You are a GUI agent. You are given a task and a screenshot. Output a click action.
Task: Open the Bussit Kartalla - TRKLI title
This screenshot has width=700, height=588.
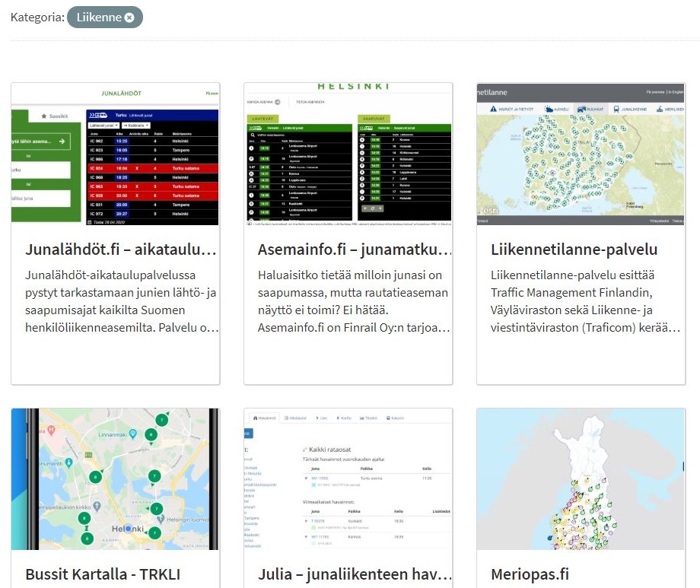[x=102, y=574]
